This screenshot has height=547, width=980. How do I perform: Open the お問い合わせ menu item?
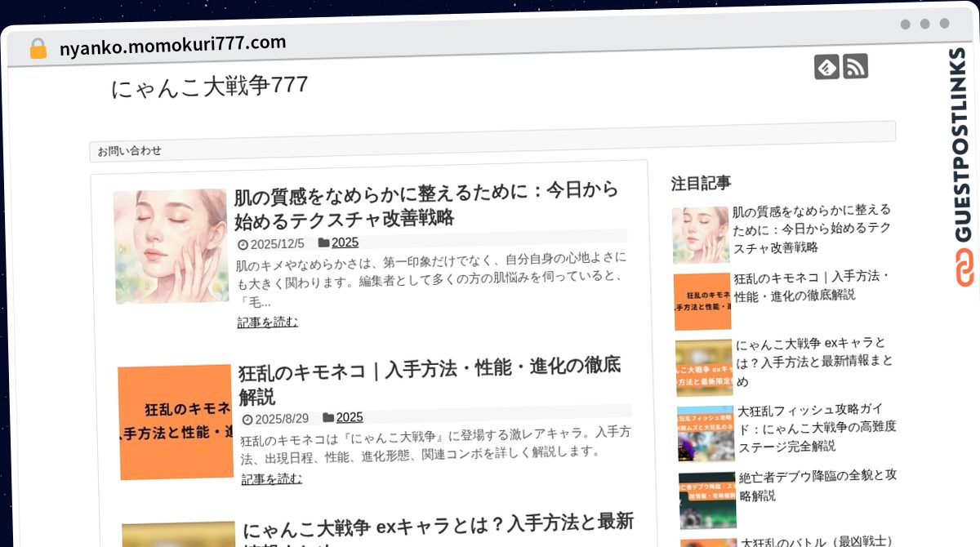(x=129, y=151)
